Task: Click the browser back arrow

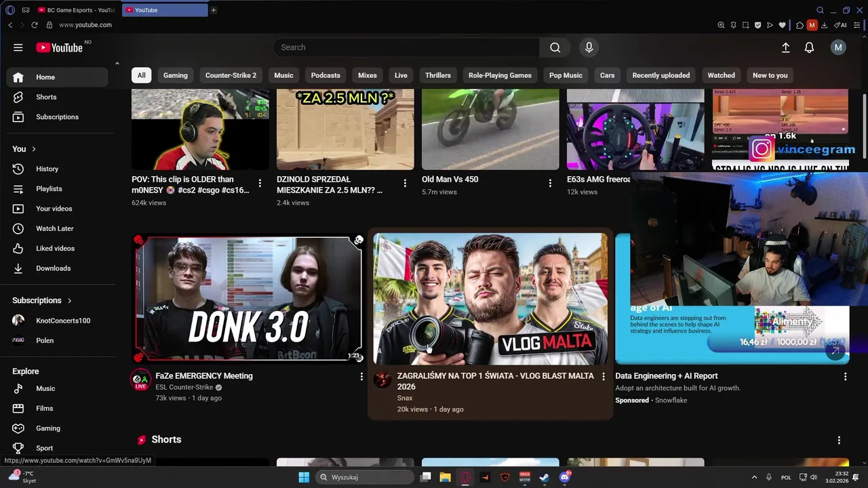Action: (x=10, y=25)
